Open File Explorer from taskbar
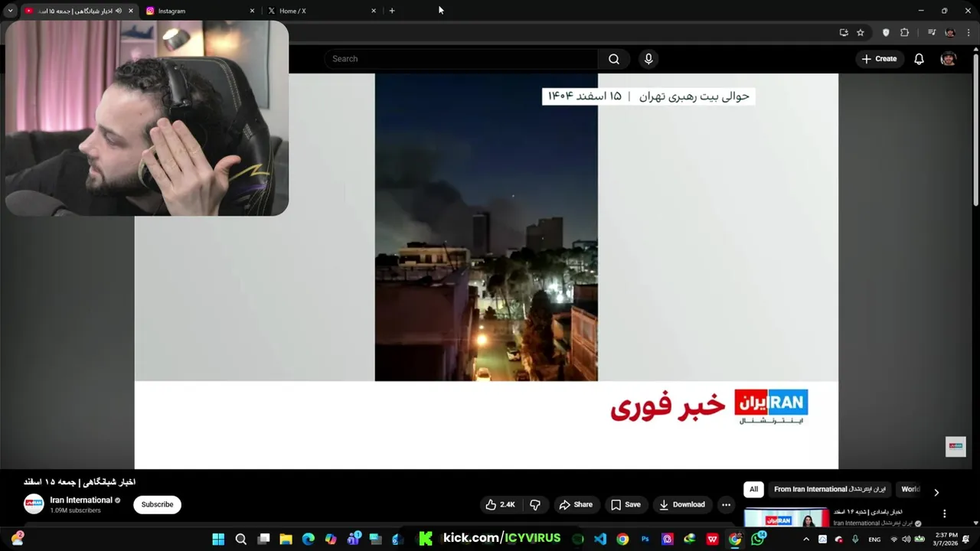980x551 pixels. click(286, 539)
